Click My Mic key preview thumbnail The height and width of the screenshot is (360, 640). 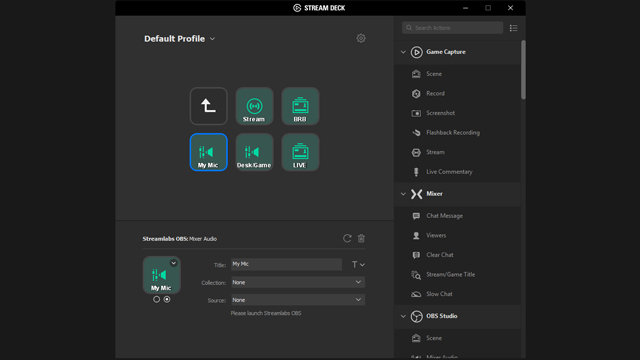(162, 275)
